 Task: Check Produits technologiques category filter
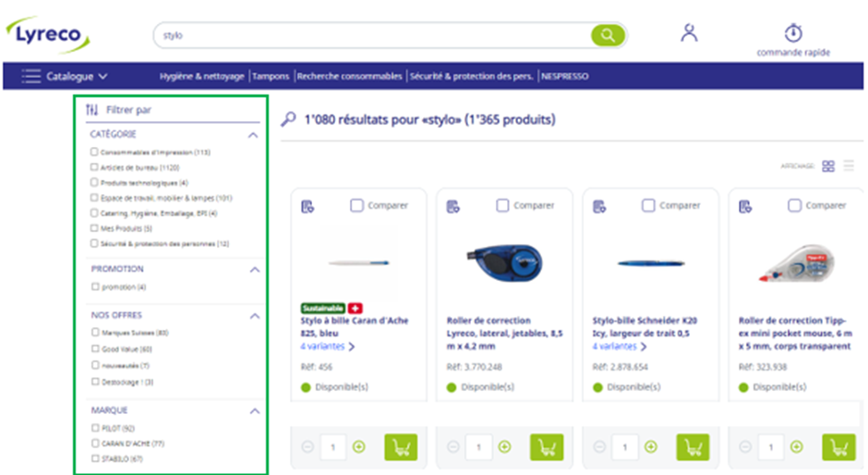coord(94,182)
